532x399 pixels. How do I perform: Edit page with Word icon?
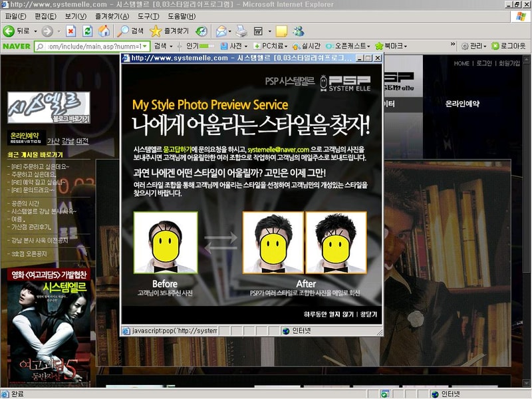coord(258,31)
